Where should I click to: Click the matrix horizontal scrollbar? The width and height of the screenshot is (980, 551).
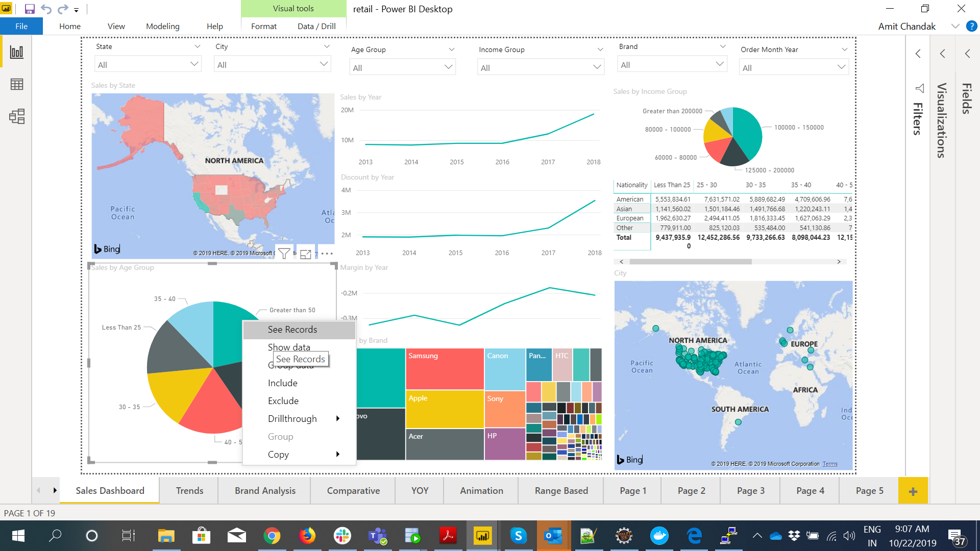click(691, 262)
